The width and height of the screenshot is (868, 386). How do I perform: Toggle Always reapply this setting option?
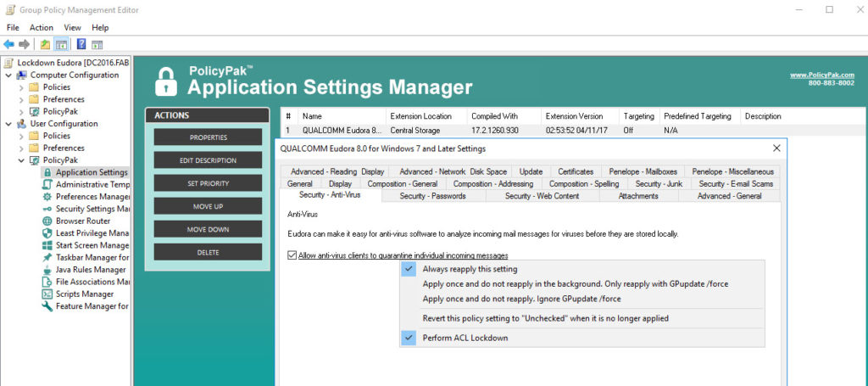tap(581, 269)
